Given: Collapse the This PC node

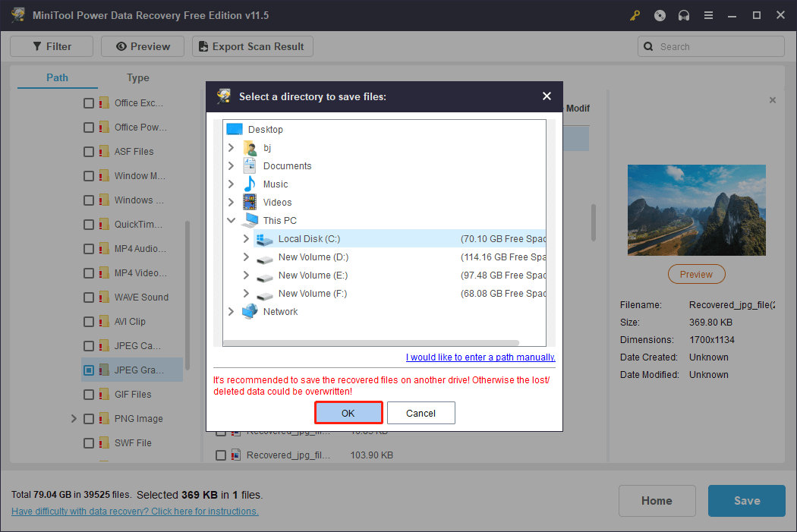Looking at the screenshot, I should tap(232, 221).
